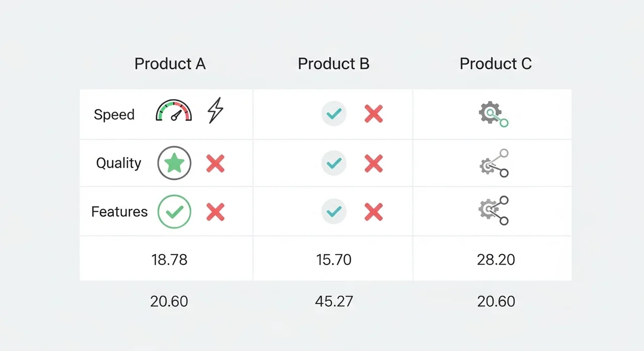Click the lightning bolt icon for Product A
644x351 pixels.
click(215, 111)
